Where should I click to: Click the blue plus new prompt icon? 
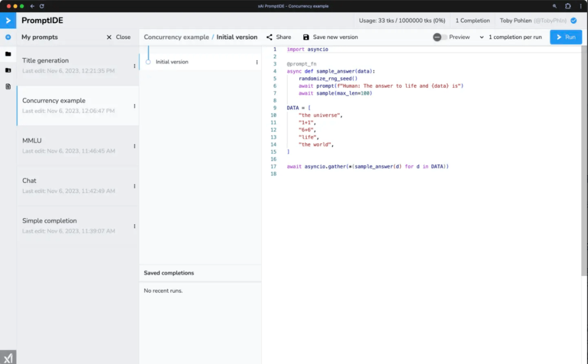(x=8, y=38)
